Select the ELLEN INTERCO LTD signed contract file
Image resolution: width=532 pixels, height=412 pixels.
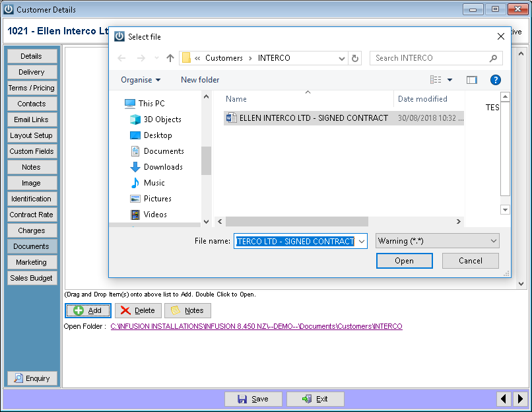pyautogui.click(x=296, y=118)
